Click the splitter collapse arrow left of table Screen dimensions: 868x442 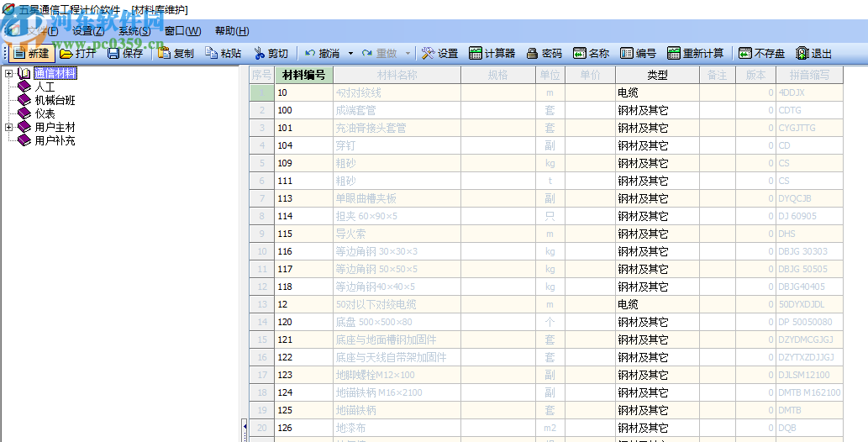[x=245, y=427]
